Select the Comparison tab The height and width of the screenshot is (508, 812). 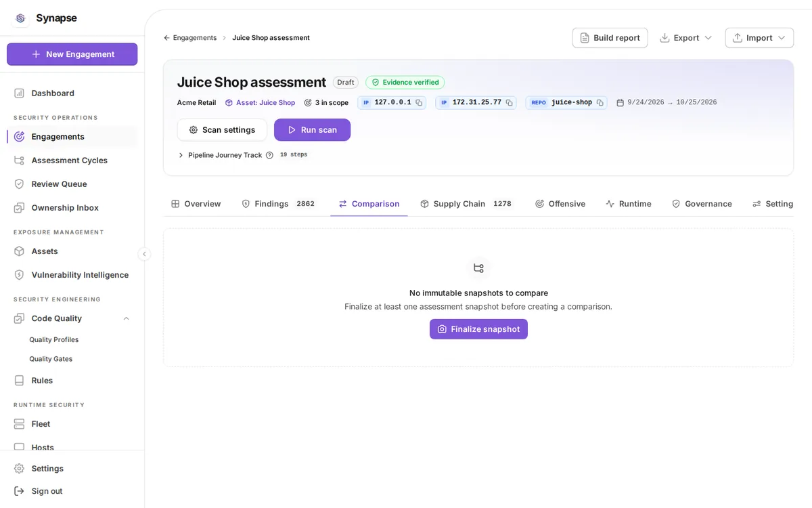tap(369, 204)
